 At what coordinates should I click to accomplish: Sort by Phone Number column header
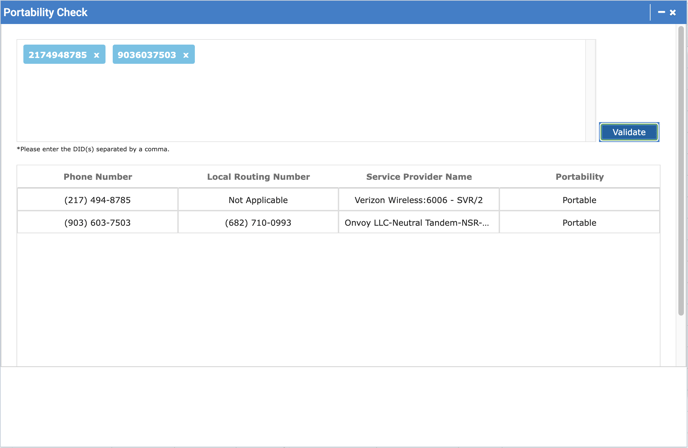[x=98, y=177]
